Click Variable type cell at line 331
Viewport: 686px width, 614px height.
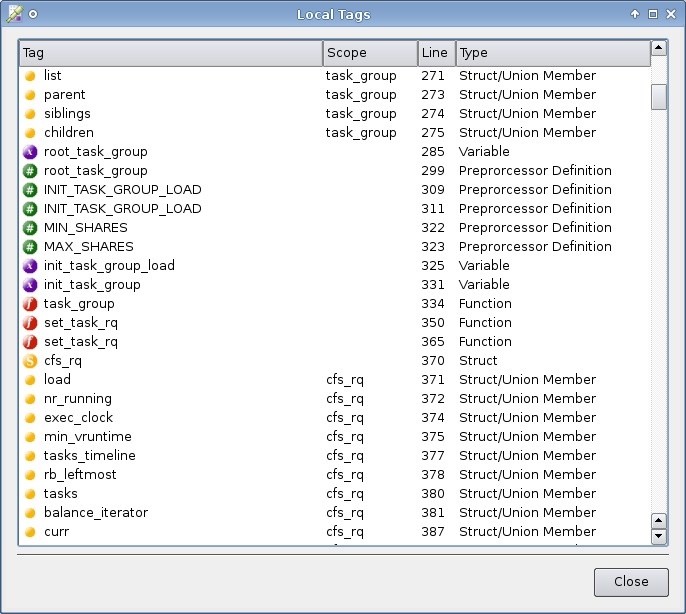[x=484, y=284]
